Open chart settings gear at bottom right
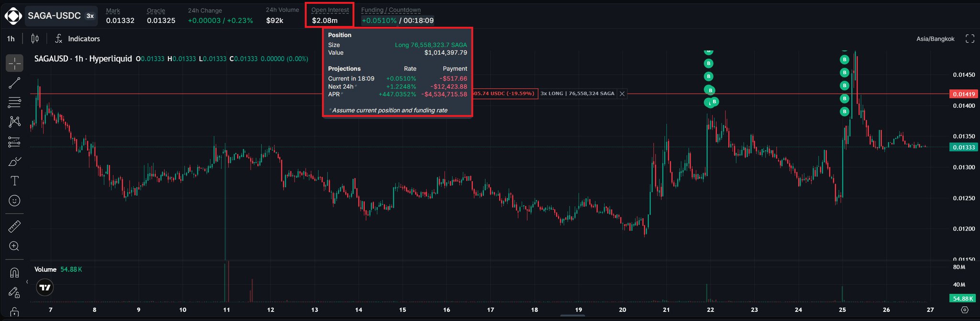This screenshot has height=321, width=980. pyautogui.click(x=965, y=310)
